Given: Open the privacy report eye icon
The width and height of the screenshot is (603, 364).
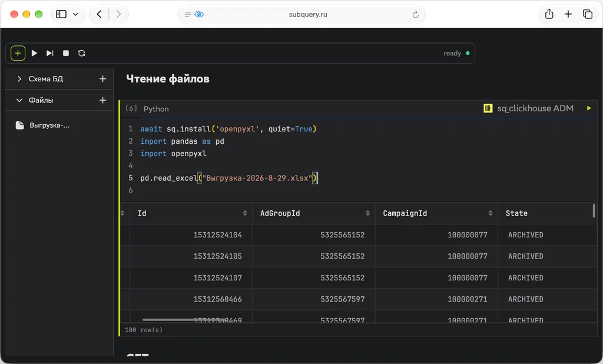Looking at the screenshot, I should pyautogui.click(x=199, y=14).
